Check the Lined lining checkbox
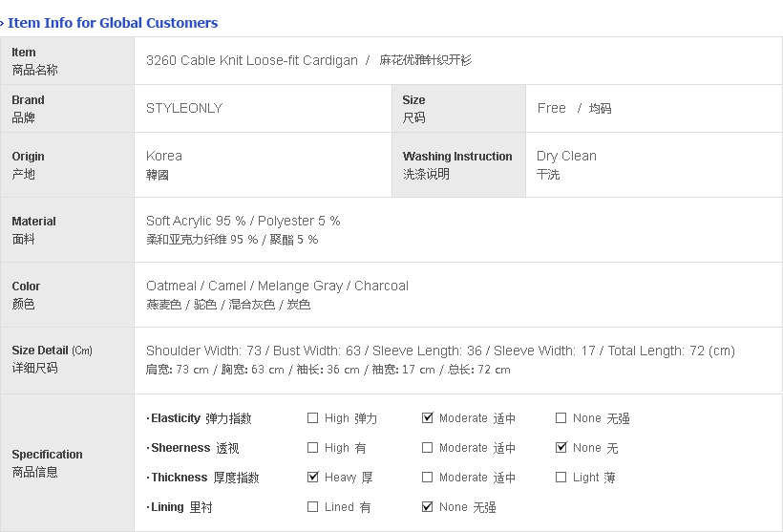The width and height of the screenshot is (783, 532). (x=312, y=507)
